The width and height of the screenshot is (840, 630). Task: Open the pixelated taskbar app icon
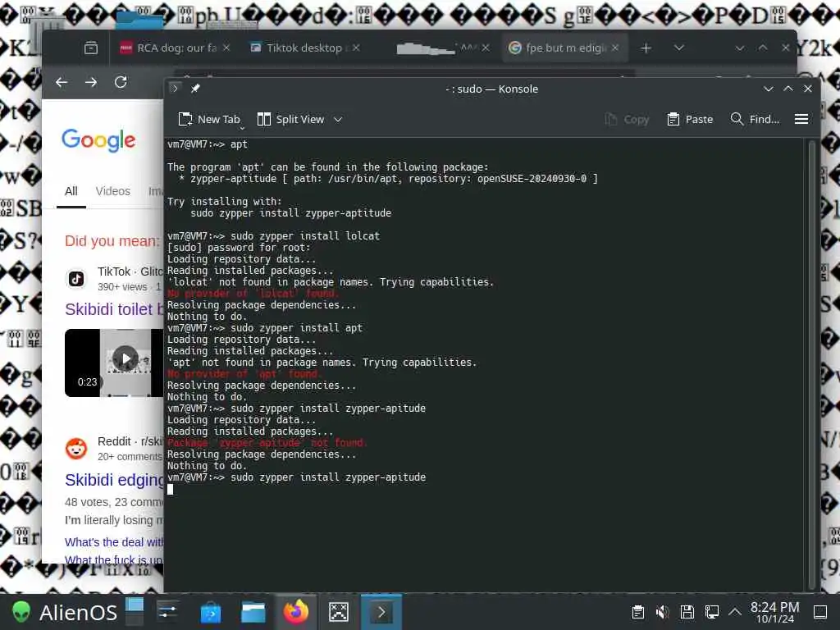tap(339, 612)
